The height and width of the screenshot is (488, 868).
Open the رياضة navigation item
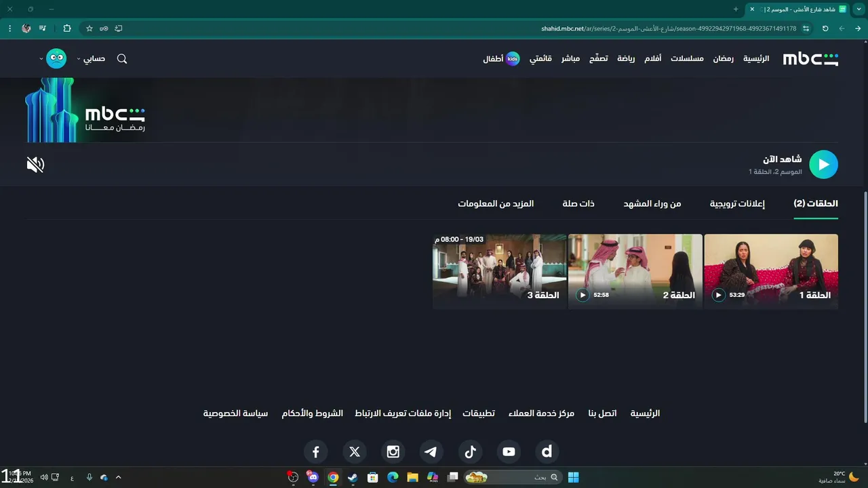point(626,59)
